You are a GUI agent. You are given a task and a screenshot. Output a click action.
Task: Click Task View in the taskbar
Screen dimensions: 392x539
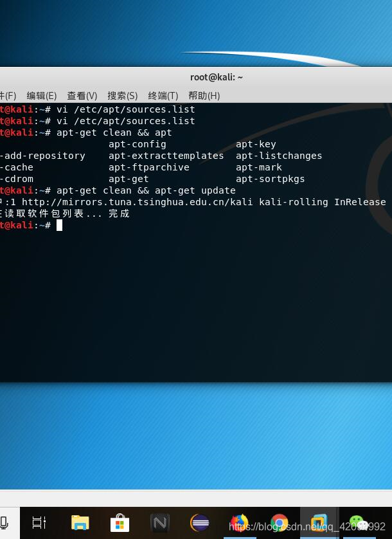[39, 522]
